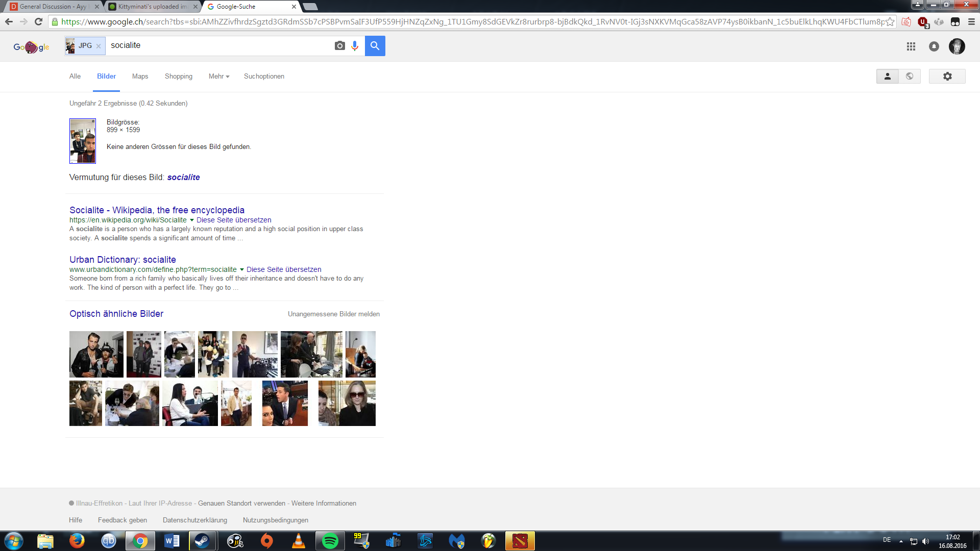Image resolution: width=980 pixels, height=551 pixels.
Task: Click the uploaded image thumbnail
Action: [83, 141]
